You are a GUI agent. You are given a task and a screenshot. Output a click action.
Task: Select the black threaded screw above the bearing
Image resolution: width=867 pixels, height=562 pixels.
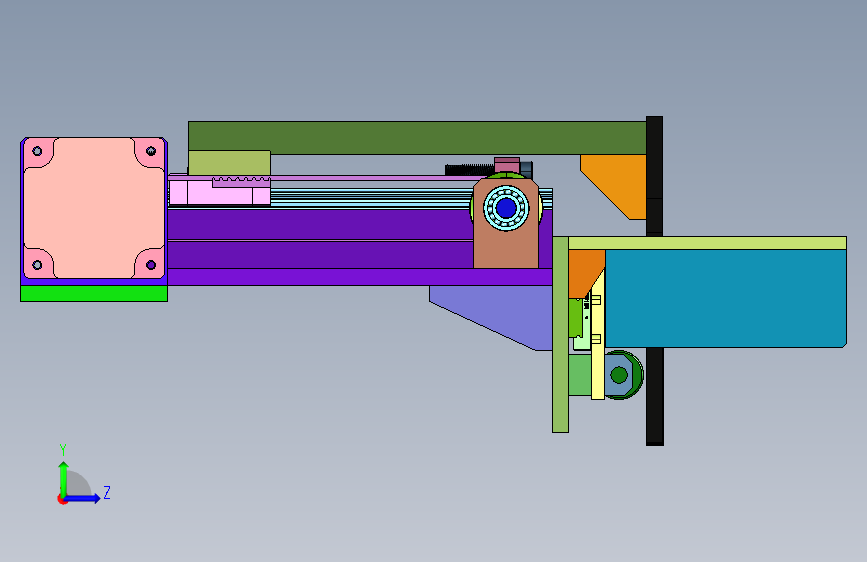pos(470,169)
